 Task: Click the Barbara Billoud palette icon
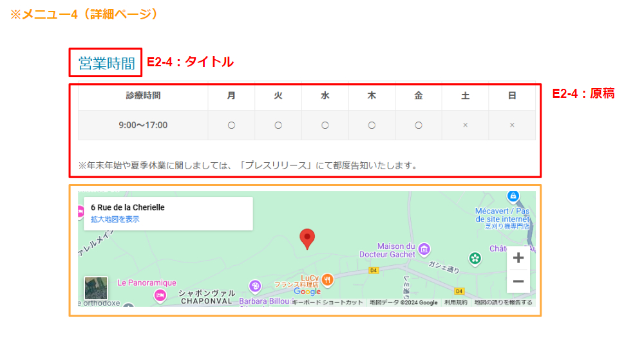(255, 286)
